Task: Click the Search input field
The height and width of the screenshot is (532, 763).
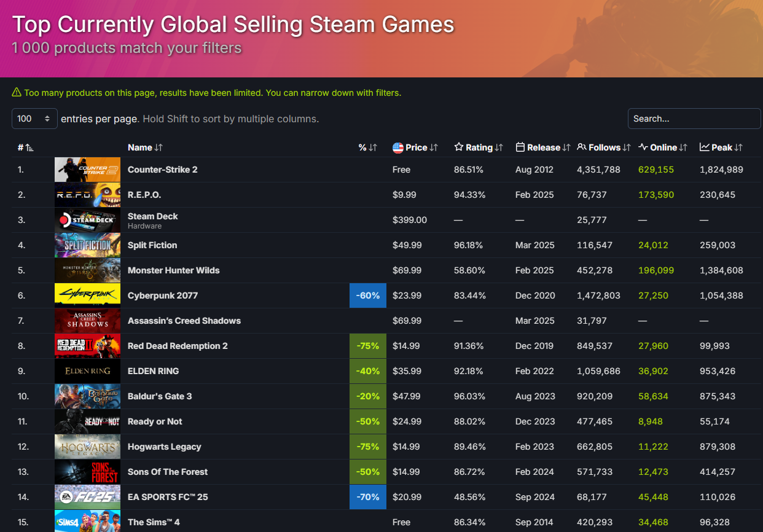Action: 694,119
